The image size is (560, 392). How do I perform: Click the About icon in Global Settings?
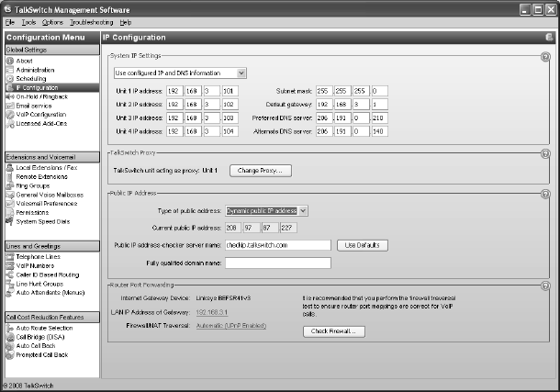11,62
